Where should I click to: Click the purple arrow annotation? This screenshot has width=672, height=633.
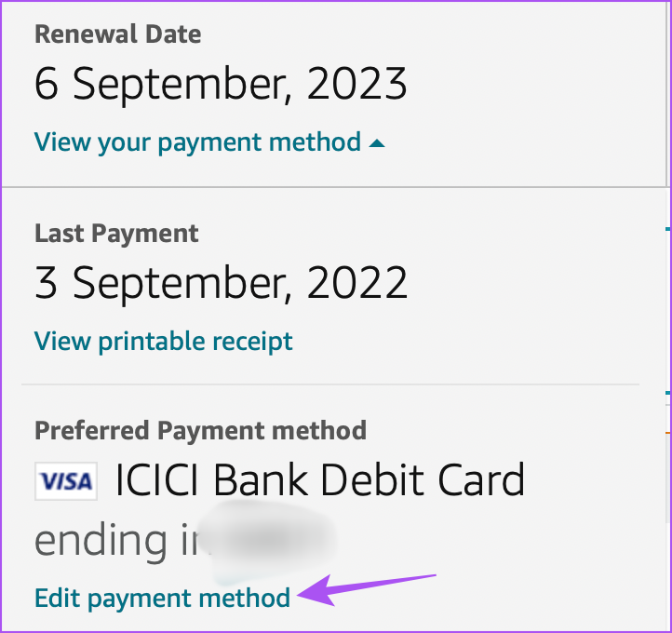[x=367, y=590]
